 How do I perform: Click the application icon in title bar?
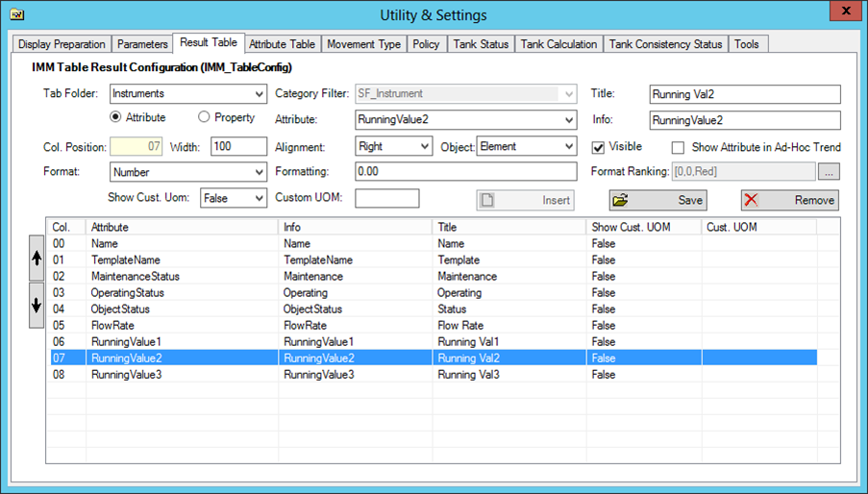click(x=16, y=13)
